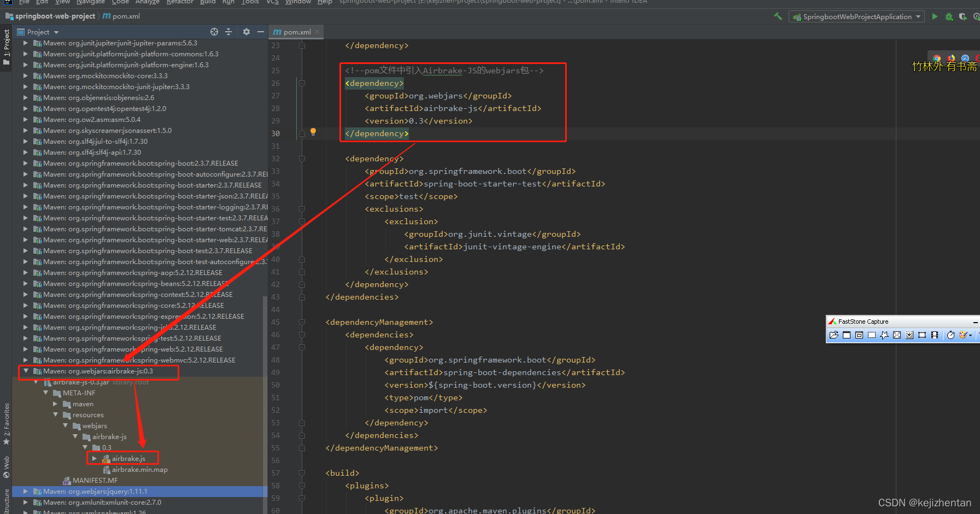Close the pom.xml editor tab
The image size is (980, 514).
pyautogui.click(x=317, y=32)
